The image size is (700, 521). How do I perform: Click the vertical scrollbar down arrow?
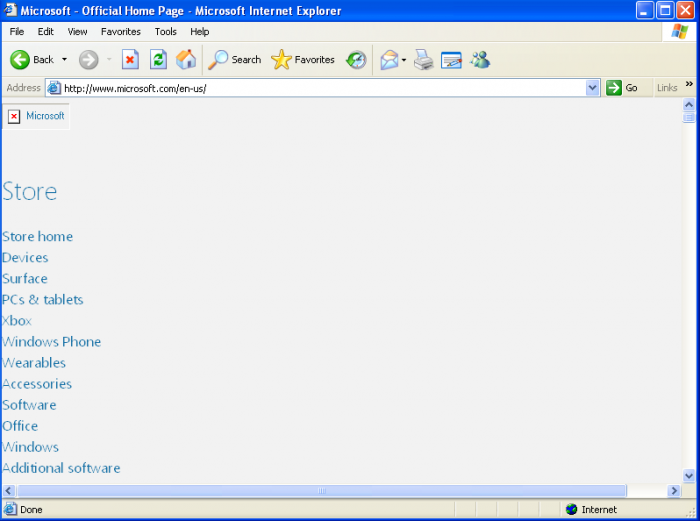pyautogui.click(x=689, y=476)
